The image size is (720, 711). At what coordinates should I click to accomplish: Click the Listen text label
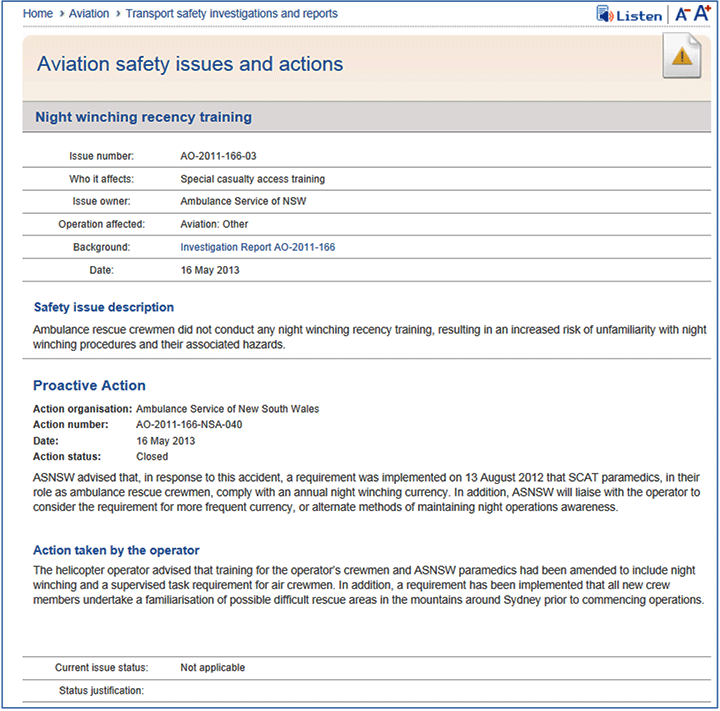[639, 15]
